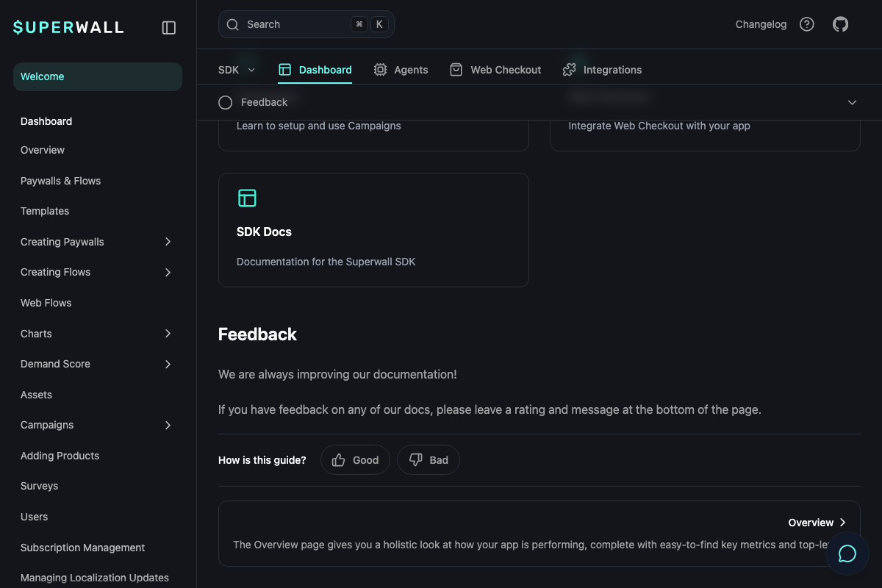Collapse the sidebar with the panel icon
Viewport: 882px width, 588px height.
coord(169,28)
